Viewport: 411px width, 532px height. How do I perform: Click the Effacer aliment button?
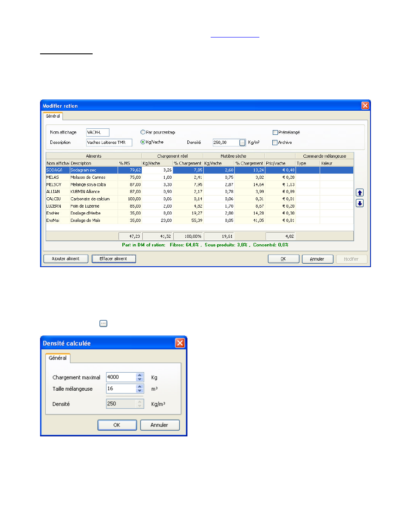pyautogui.click(x=114, y=259)
